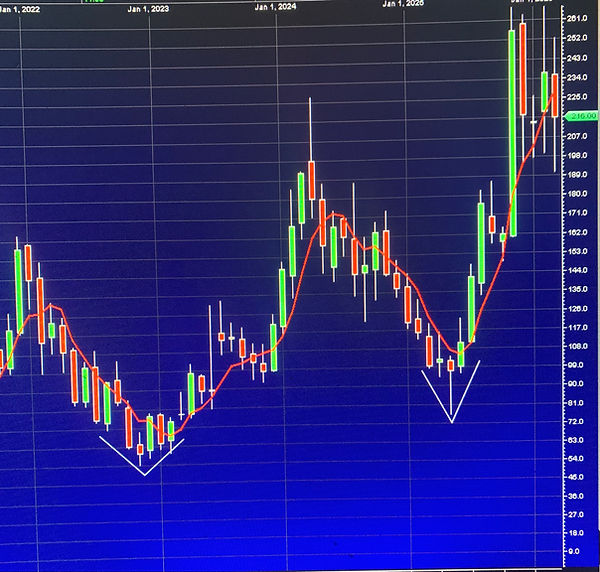
Task: Click the 171.0 price axis label
Action: (579, 213)
